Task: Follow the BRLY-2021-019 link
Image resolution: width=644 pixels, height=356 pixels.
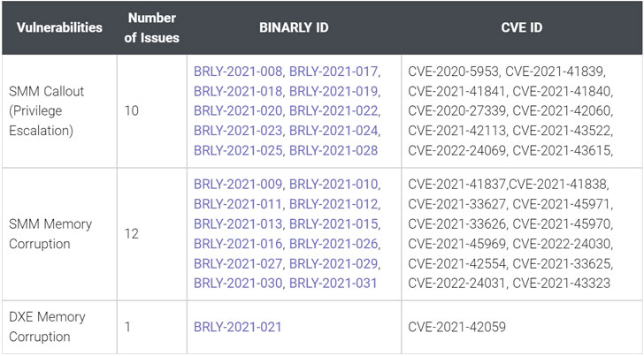Action: tap(333, 91)
